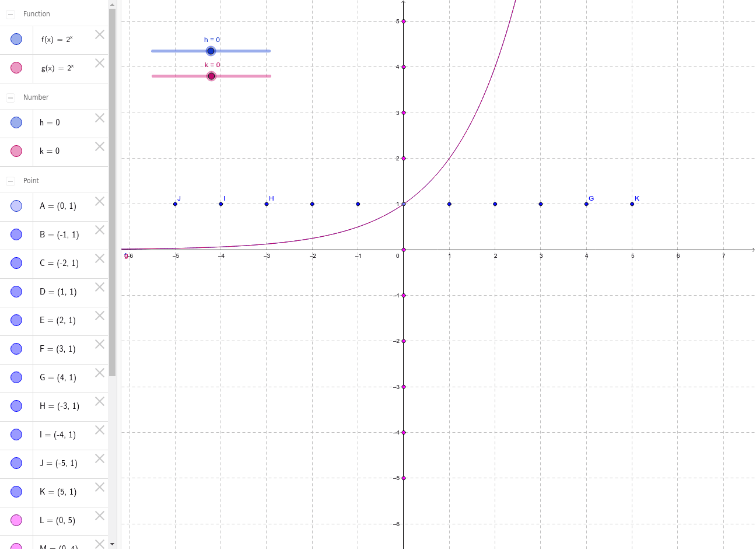Delete function f(x) with its X icon

(x=100, y=34)
